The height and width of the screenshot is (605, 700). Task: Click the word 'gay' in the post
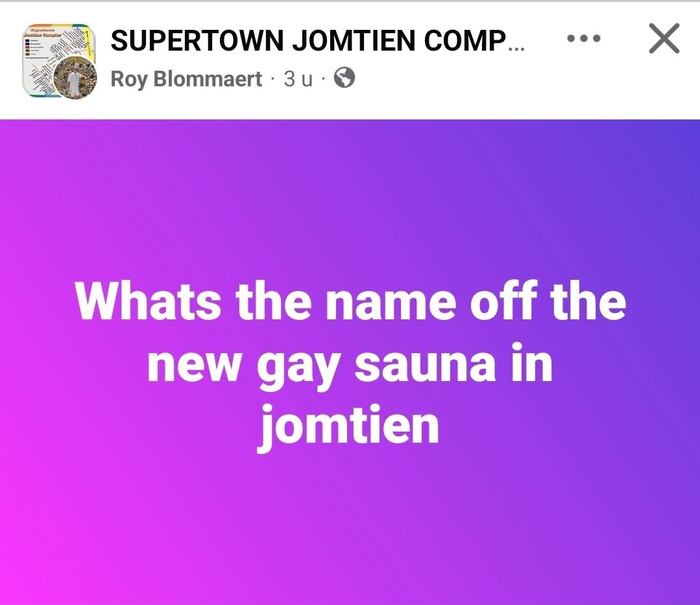coord(298,369)
